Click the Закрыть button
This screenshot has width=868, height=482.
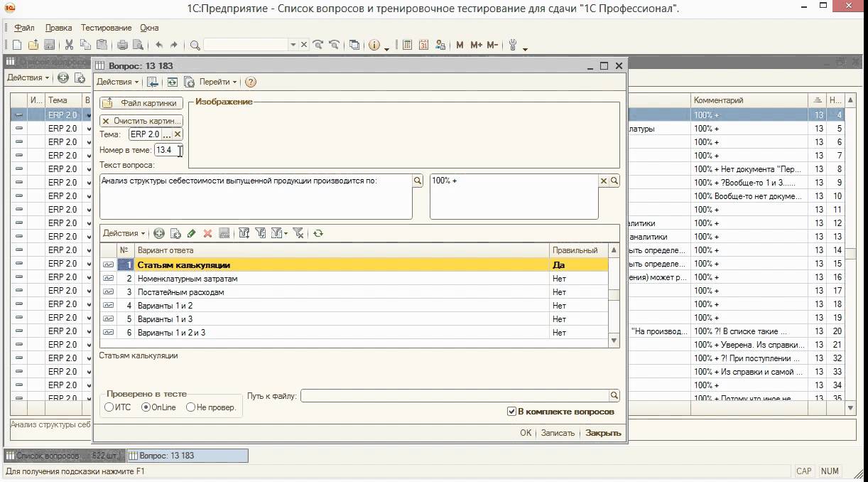pyautogui.click(x=603, y=433)
